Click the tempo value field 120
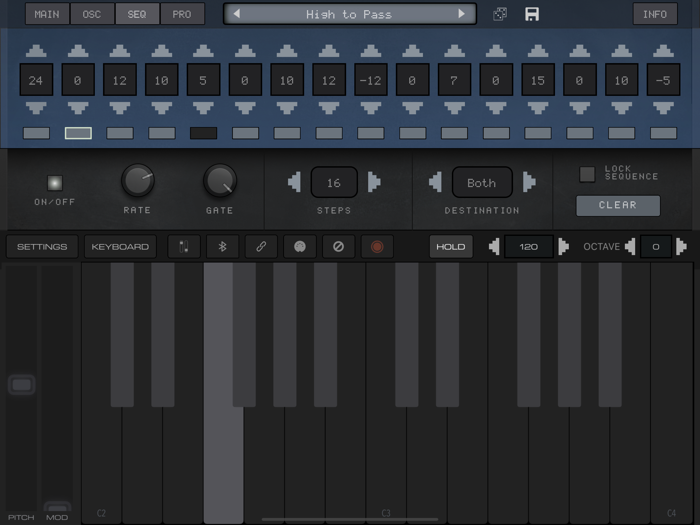The width and height of the screenshot is (700, 525). 529,246
